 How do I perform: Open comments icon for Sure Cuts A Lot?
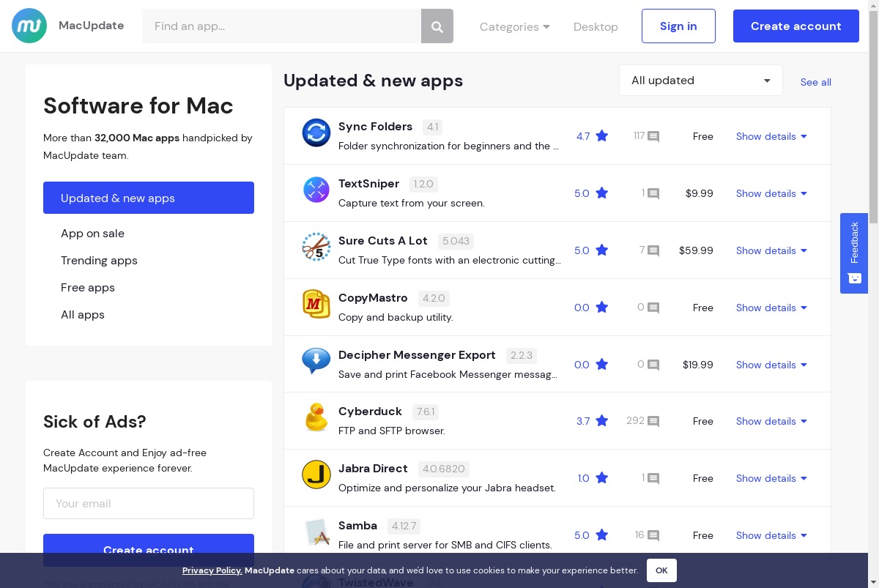[653, 251]
